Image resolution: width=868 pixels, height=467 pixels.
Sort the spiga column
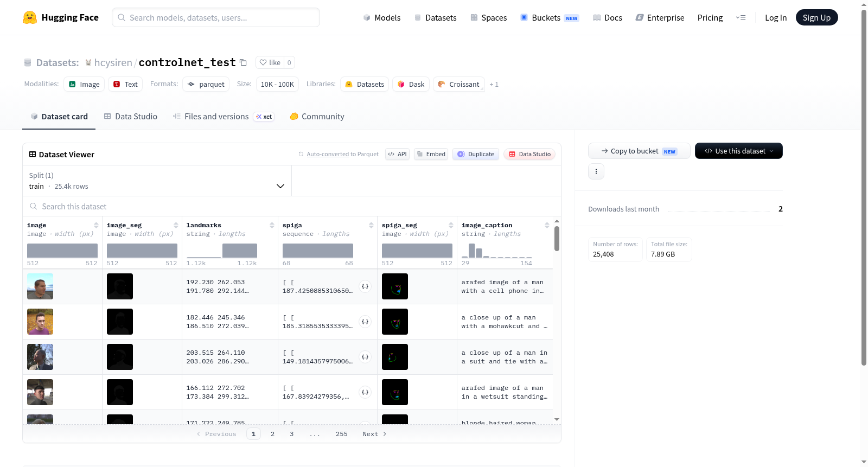371,225
